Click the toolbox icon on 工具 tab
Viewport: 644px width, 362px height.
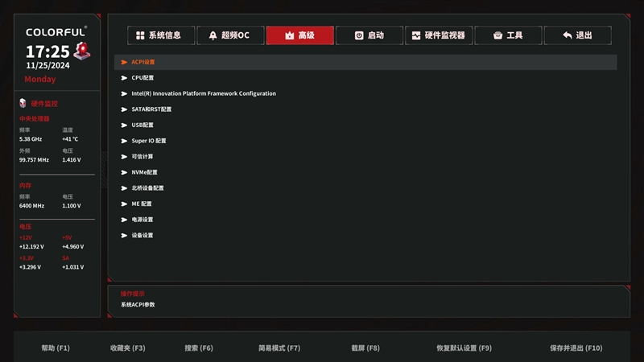tap(497, 35)
